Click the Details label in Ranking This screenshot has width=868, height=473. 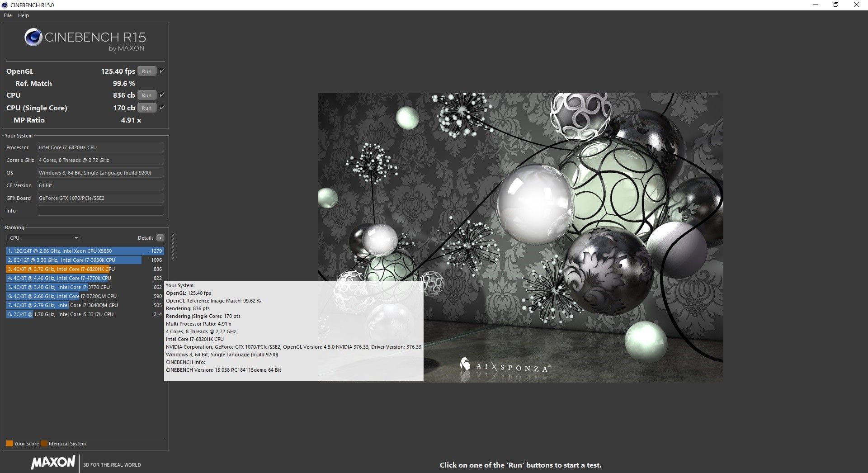click(x=146, y=238)
